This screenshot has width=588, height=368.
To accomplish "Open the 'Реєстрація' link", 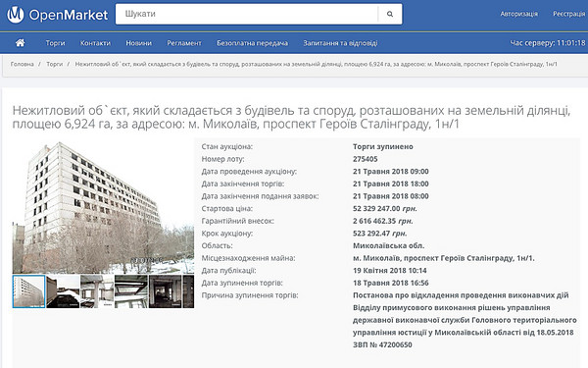I will click(568, 14).
